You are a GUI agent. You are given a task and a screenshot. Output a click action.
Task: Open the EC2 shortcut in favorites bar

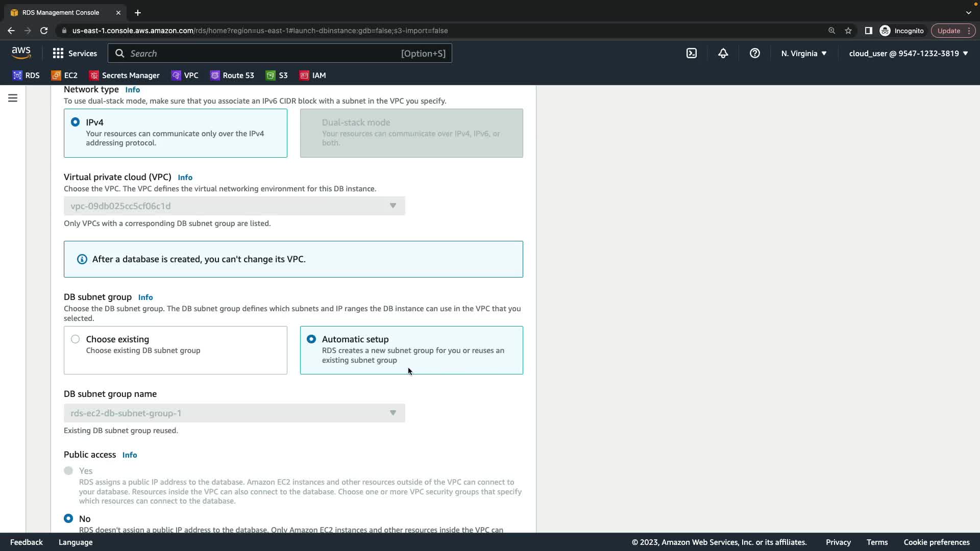pyautogui.click(x=65, y=76)
